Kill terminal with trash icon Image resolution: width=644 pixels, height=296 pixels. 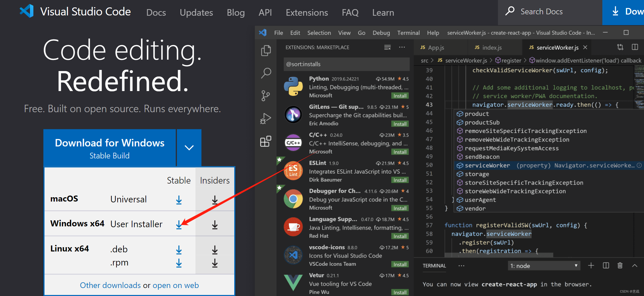[620, 266]
